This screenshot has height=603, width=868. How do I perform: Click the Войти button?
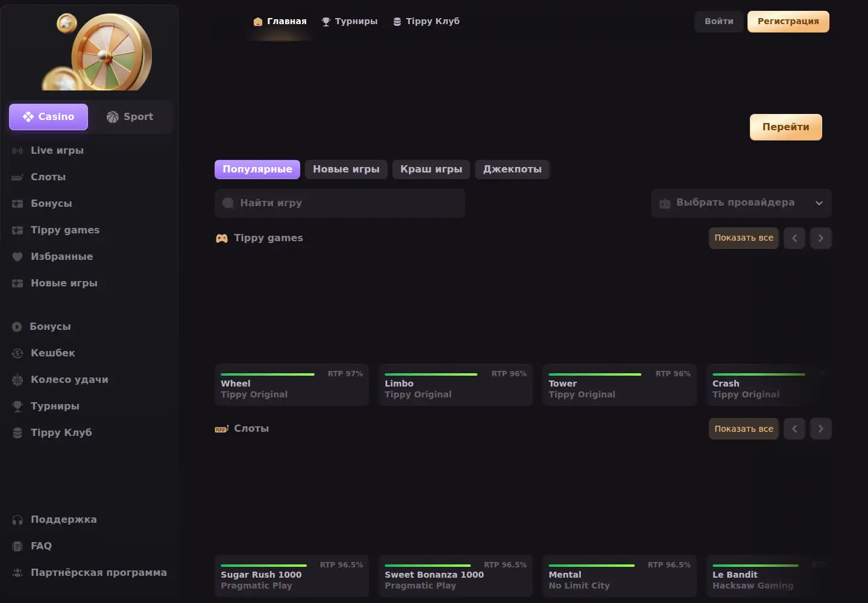(719, 22)
